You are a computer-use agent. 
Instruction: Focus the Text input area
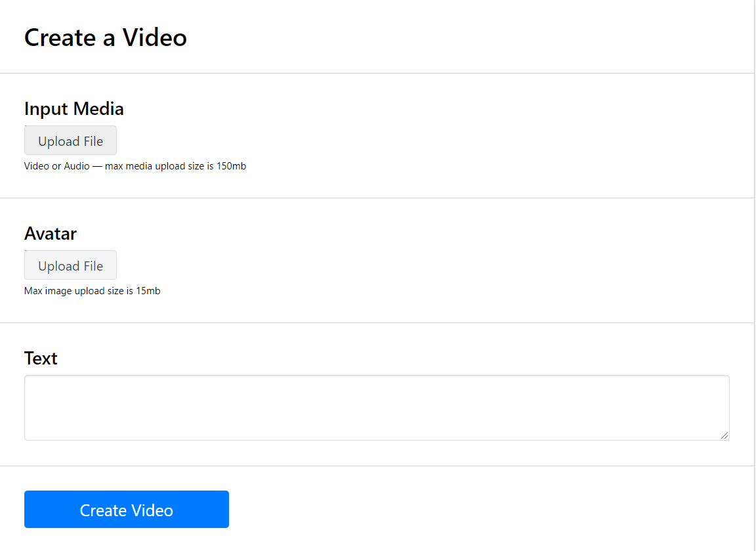pos(376,407)
